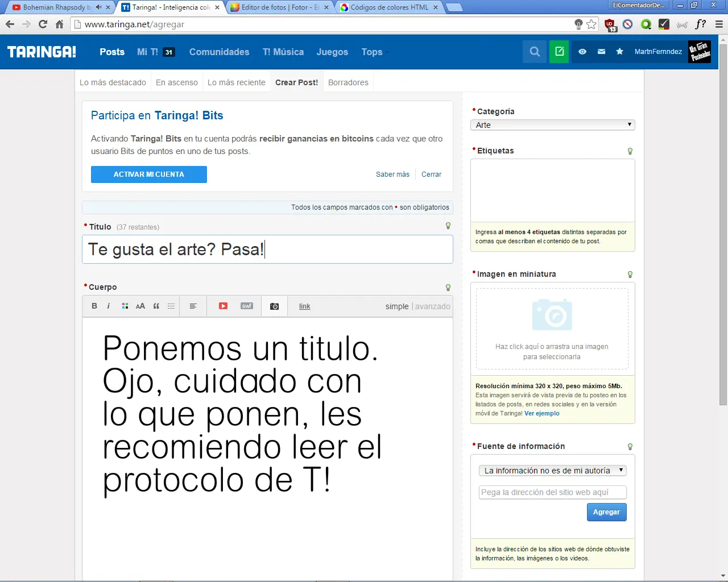Go to the Lo más destacado tab
Image resolution: width=728 pixels, height=582 pixels.
113,82
